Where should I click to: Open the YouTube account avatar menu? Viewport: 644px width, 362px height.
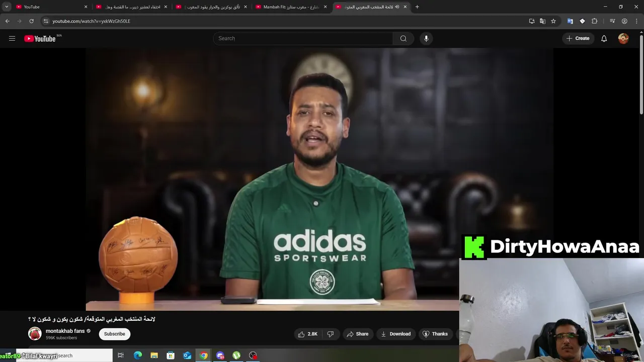coord(623,38)
